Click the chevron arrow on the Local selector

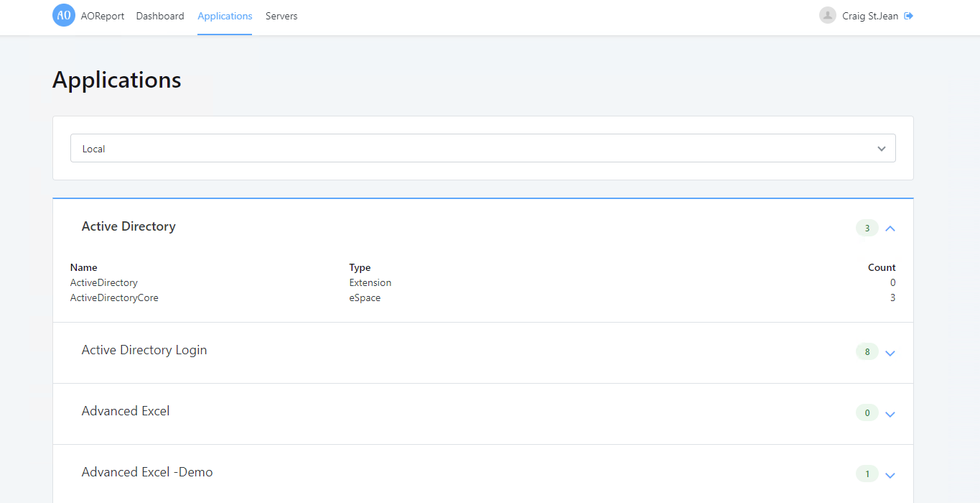(881, 148)
